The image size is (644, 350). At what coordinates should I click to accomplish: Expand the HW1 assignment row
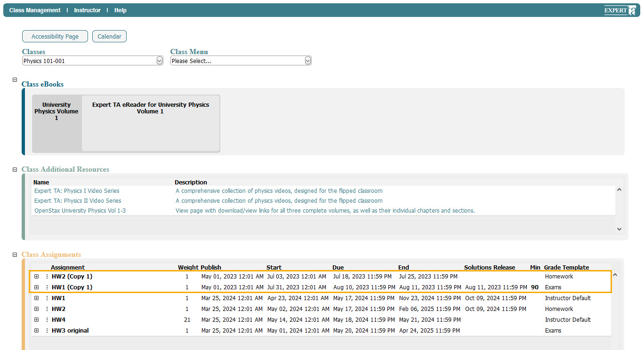point(36,298)
